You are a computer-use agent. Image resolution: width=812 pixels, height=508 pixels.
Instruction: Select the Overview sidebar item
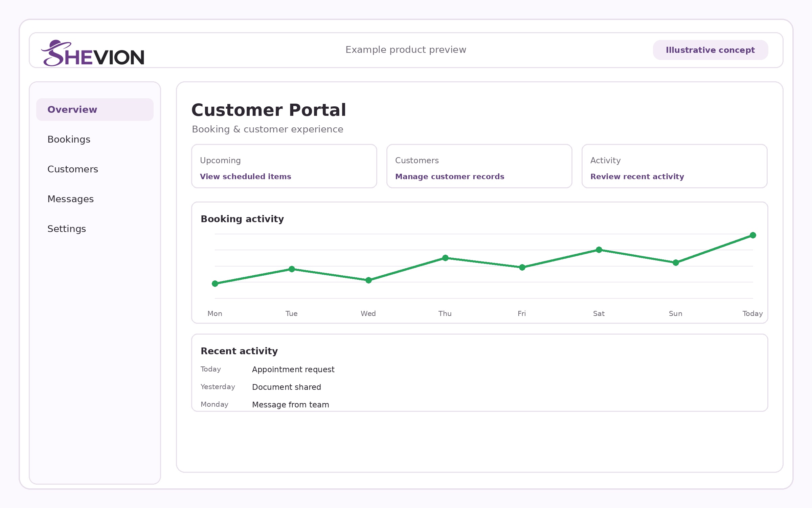coord(95,109)
